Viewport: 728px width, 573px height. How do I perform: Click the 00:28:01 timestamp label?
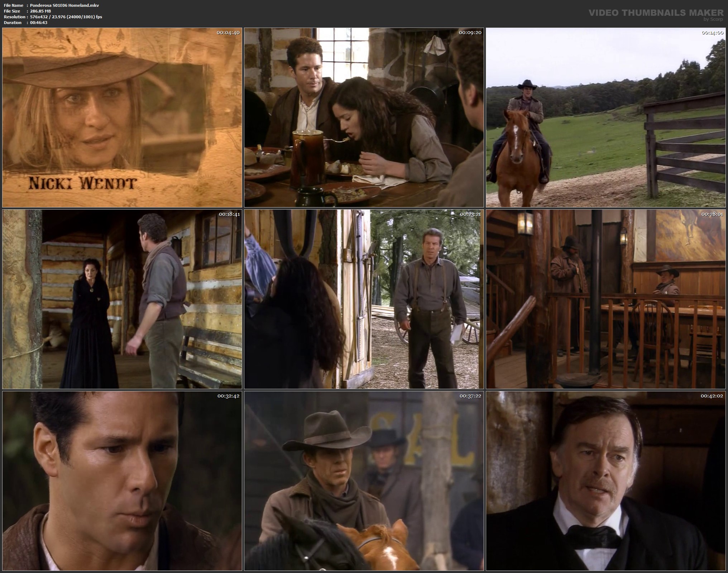[x=712, y=214]
